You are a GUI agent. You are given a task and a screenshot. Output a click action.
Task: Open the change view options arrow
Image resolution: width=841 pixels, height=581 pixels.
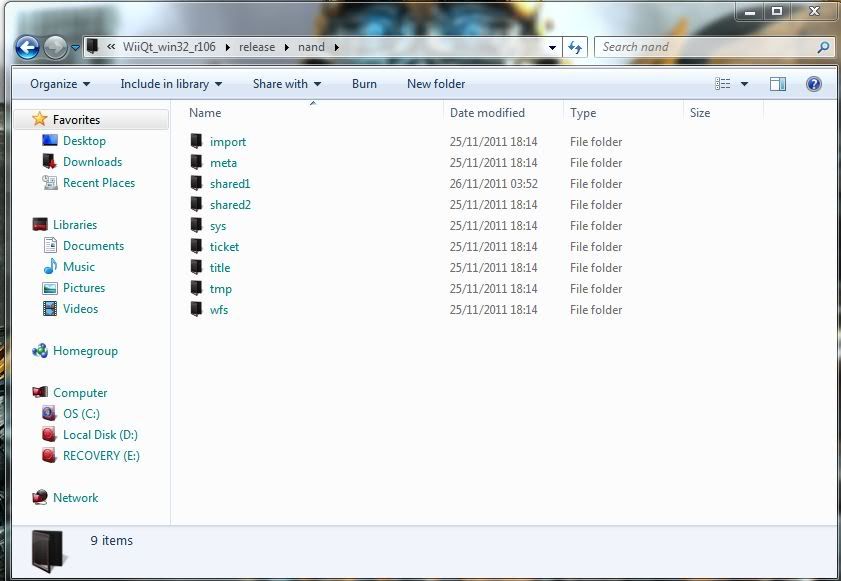point(744,84)
